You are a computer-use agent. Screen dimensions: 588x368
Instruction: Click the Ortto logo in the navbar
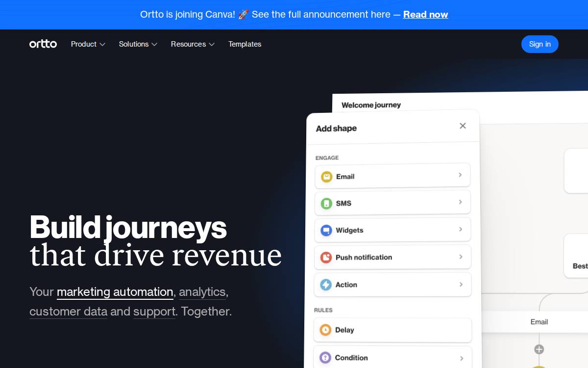click(43, 44)
